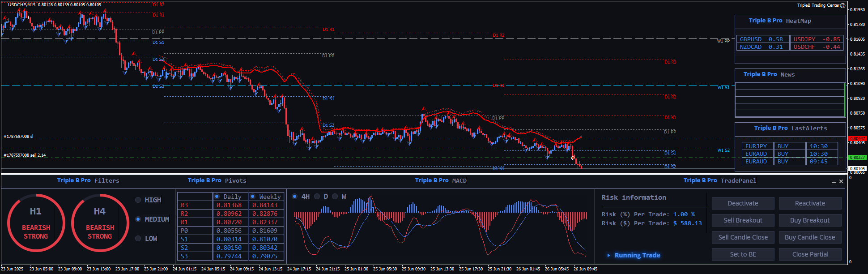
Task: Click the Set to BE button
Action: coord(743,254)
